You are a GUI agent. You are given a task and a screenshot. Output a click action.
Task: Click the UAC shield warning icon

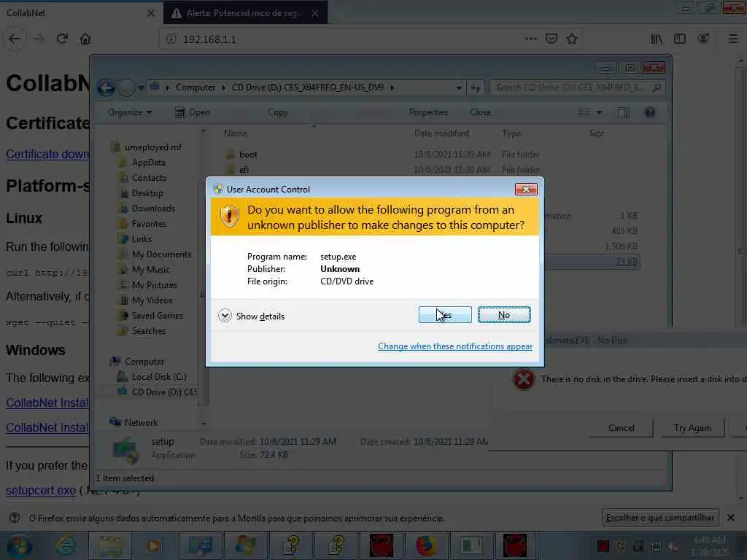tap(229, 216)
